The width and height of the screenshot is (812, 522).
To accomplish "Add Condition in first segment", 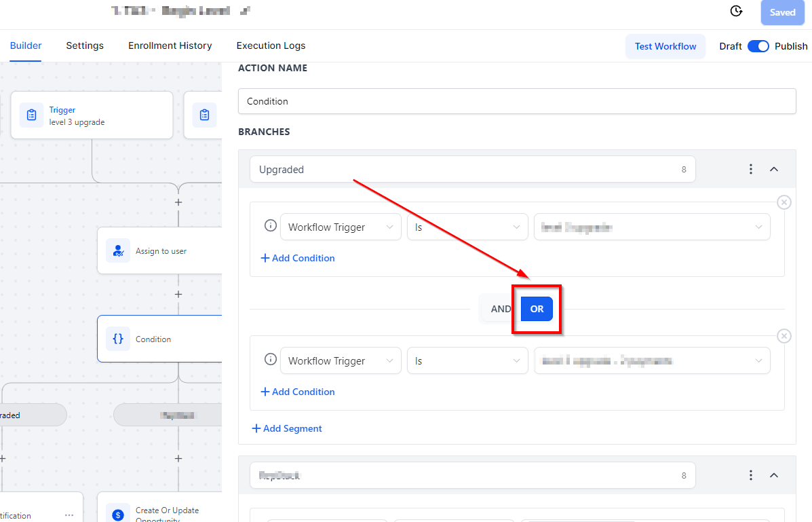I will pyautogui.click(x=298, y=258).
